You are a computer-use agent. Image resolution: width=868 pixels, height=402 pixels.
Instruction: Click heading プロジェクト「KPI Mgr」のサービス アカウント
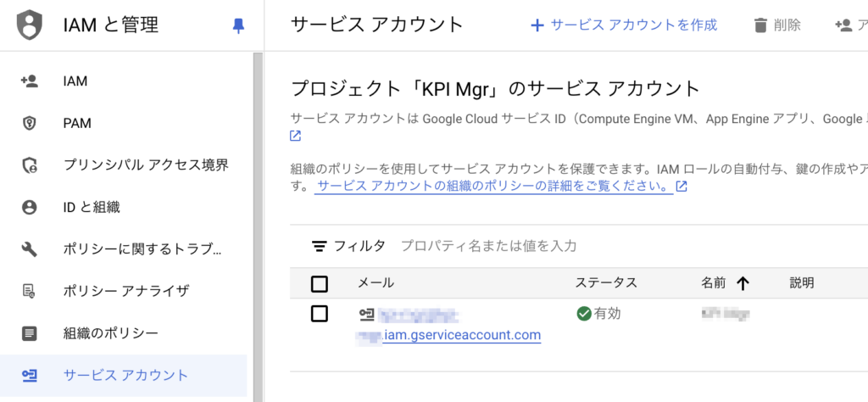click(x=495, y=88)
